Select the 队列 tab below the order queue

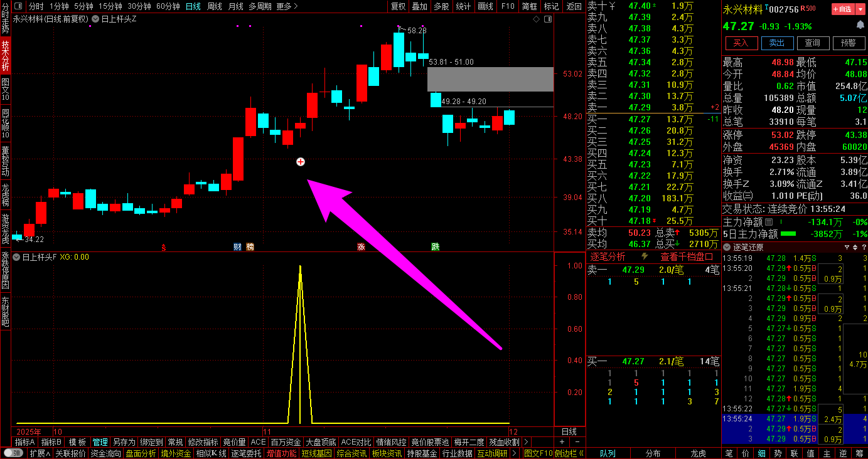pyautogui.click(x=608, y=453)
